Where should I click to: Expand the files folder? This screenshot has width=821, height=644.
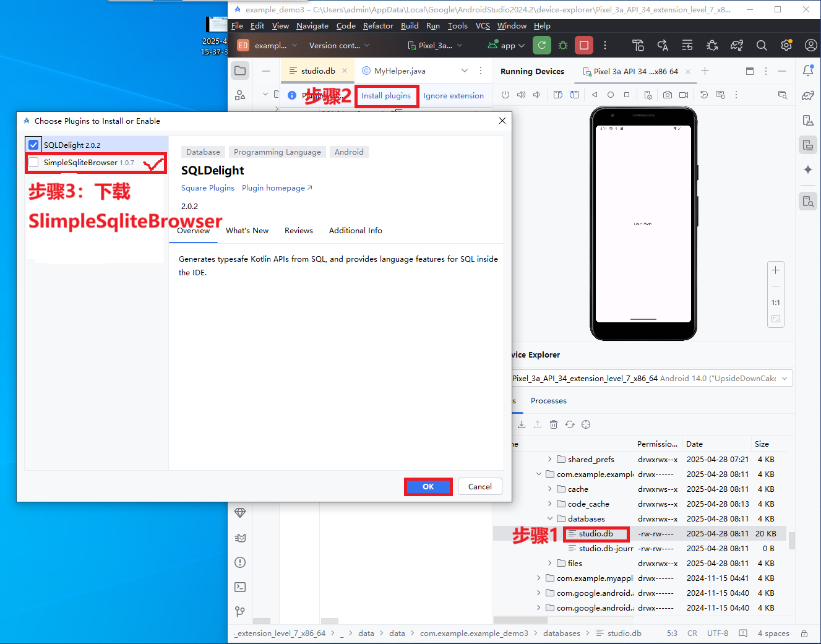click(x=549, y=563)
